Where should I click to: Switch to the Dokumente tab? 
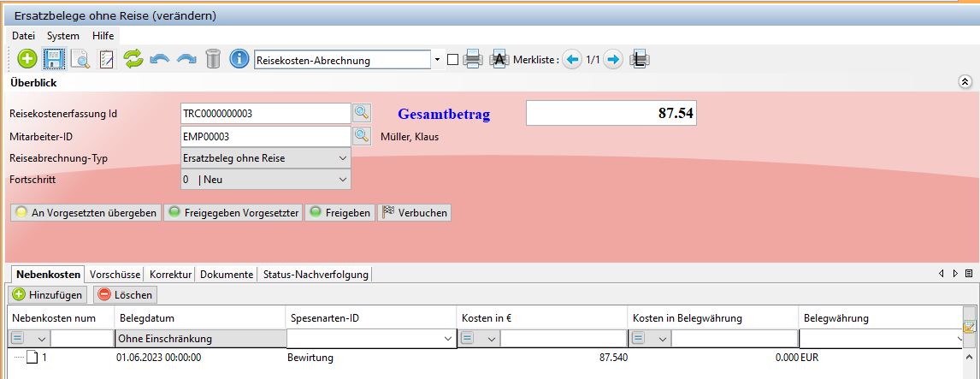tap(227, 274)
